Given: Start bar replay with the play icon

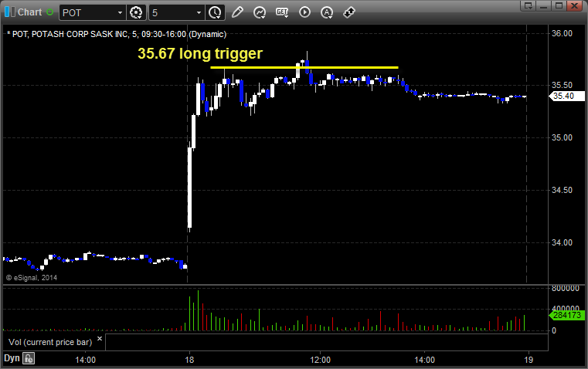Looking at the screenshot, I should [305, 12].
